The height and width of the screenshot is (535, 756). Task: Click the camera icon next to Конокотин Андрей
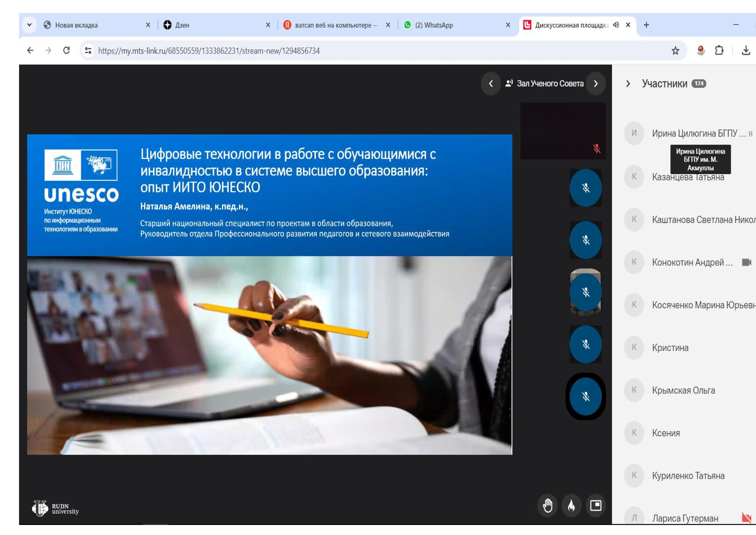746,262
